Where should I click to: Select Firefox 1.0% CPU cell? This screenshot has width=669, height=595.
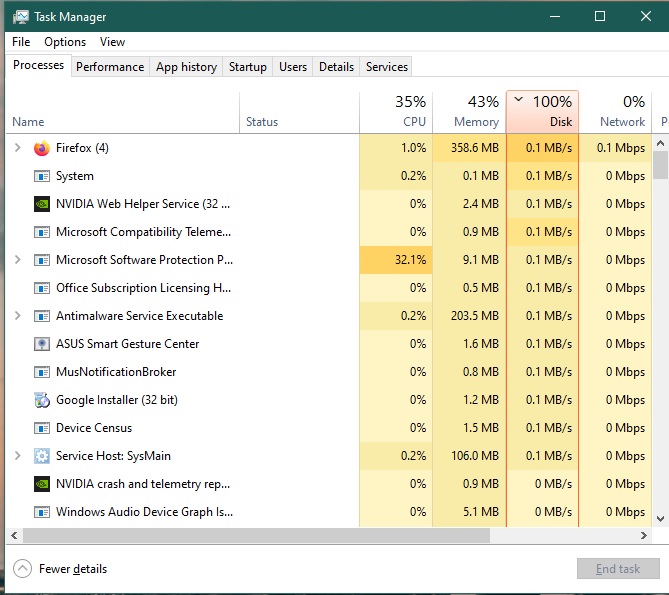[396, 148]
